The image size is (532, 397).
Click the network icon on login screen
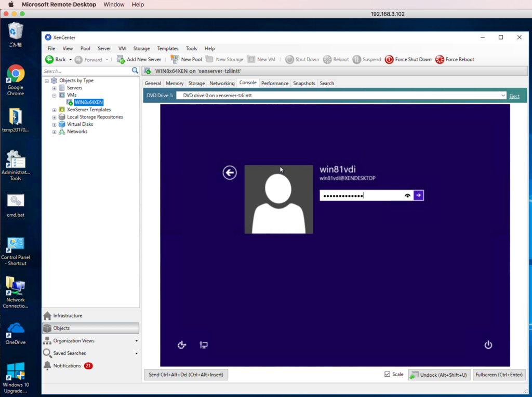tap(204, 345)
